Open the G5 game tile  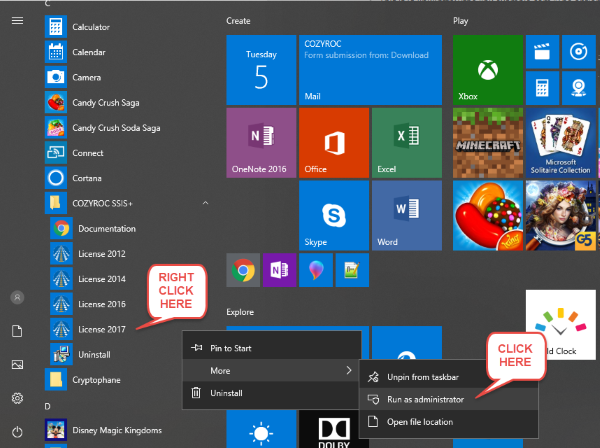tap(561, 215)
